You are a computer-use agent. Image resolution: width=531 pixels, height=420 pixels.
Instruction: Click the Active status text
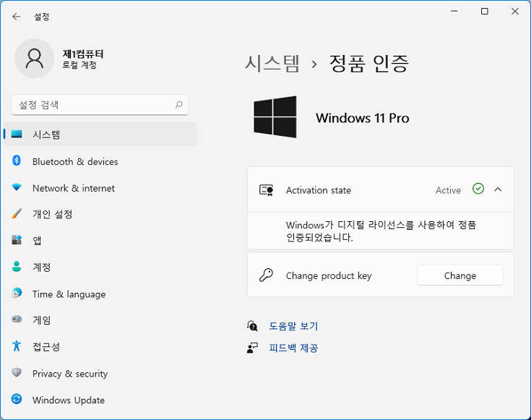pos(448,190)
